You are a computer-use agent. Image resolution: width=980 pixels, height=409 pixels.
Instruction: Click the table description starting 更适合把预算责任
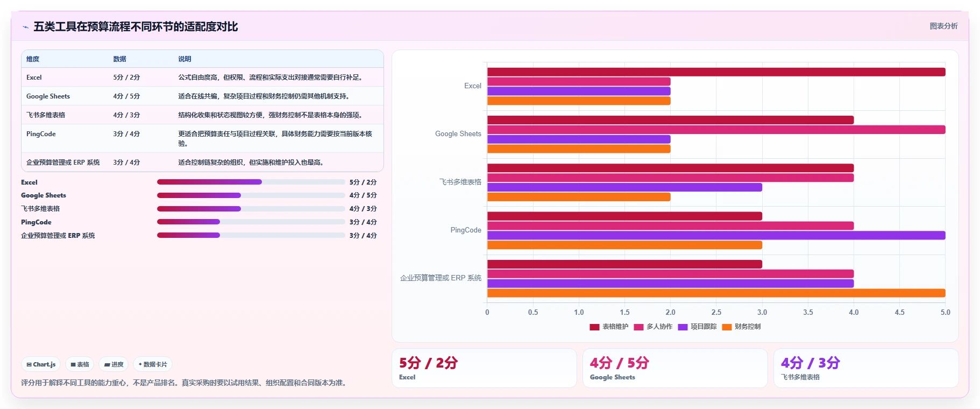click(x=275, y=139)
